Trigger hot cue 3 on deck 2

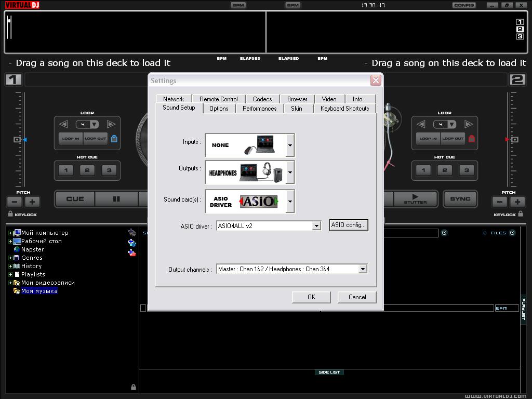coord(467,170)
